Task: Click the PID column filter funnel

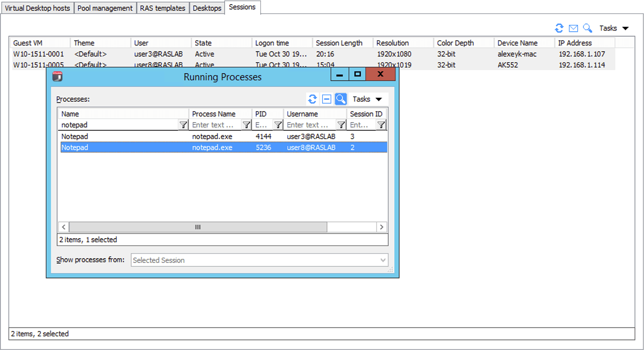Action: pyautogui.click(x=278, y=125)
